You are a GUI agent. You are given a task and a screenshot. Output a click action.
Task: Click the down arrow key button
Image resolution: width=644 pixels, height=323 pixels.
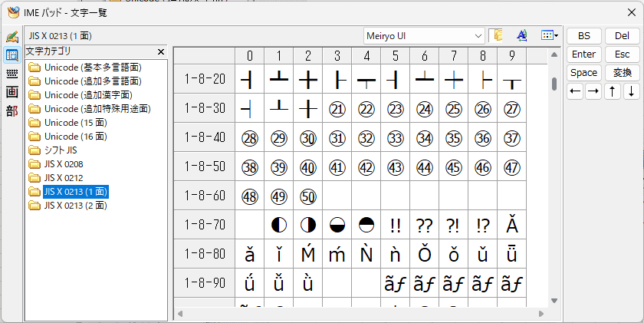click(x=631, y=91)
